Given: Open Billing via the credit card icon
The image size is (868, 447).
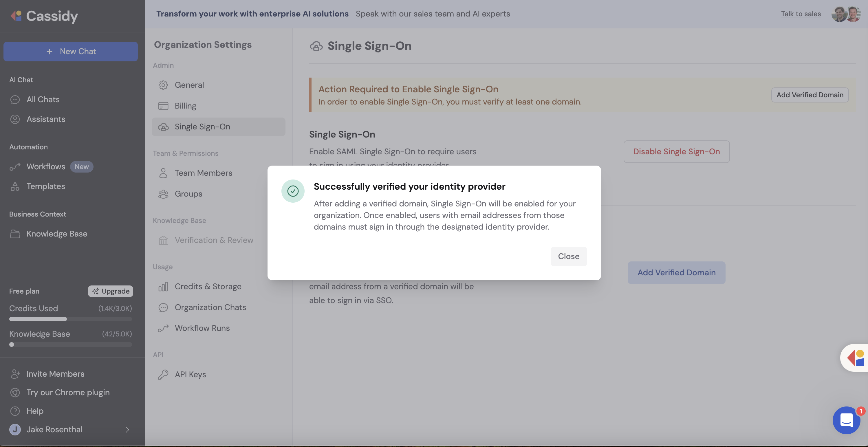Looking at the screenshot, I should point(163,106).
